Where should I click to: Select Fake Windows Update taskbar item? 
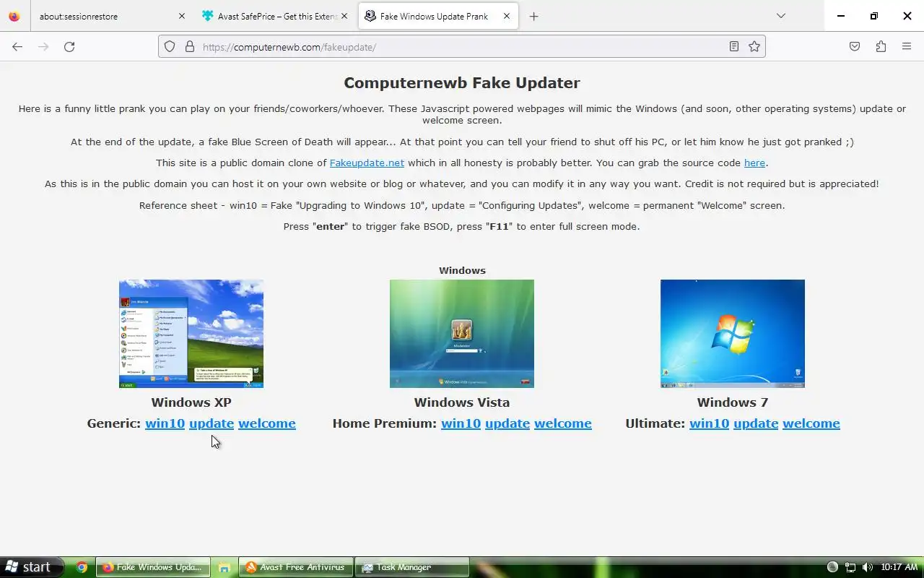tap(154, 567)
